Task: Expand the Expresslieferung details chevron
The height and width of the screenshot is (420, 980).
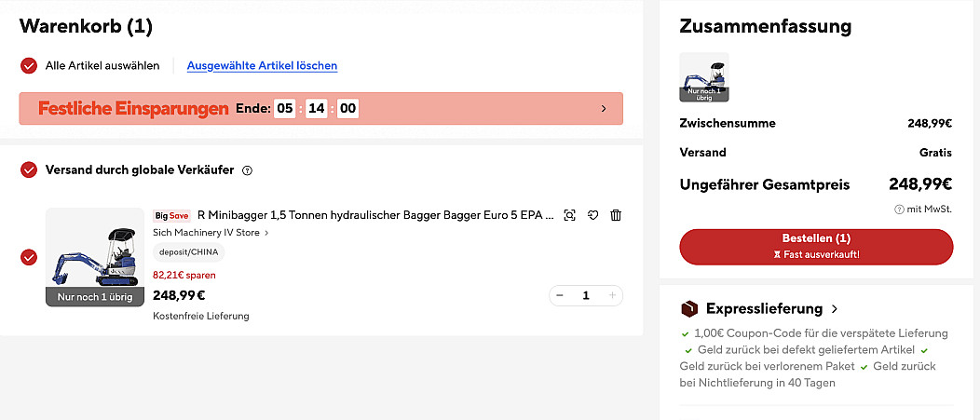Action: pyautogui.click(x=834, y=308)
